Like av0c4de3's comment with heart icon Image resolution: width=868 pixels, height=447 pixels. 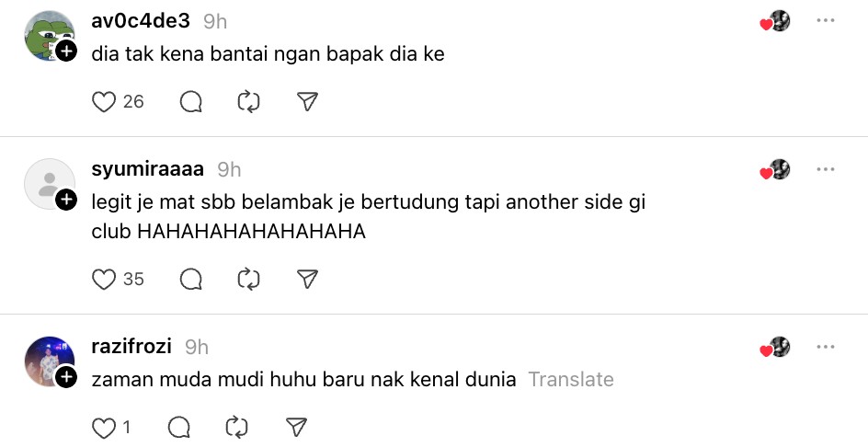[104, 102]
